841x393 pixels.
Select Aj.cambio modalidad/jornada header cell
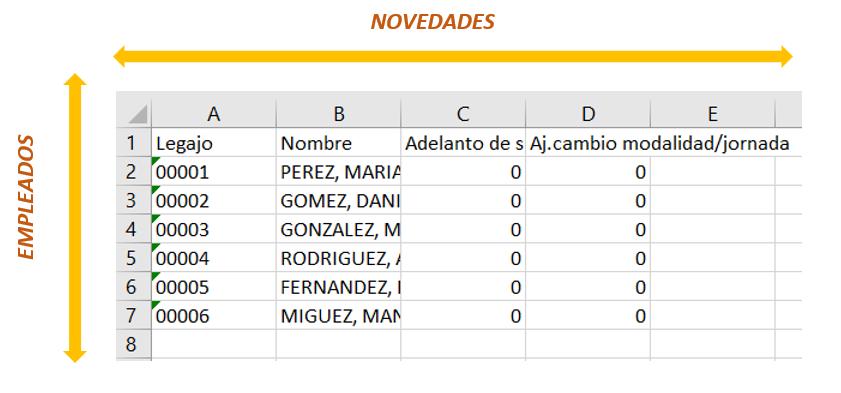pos(588,143)
